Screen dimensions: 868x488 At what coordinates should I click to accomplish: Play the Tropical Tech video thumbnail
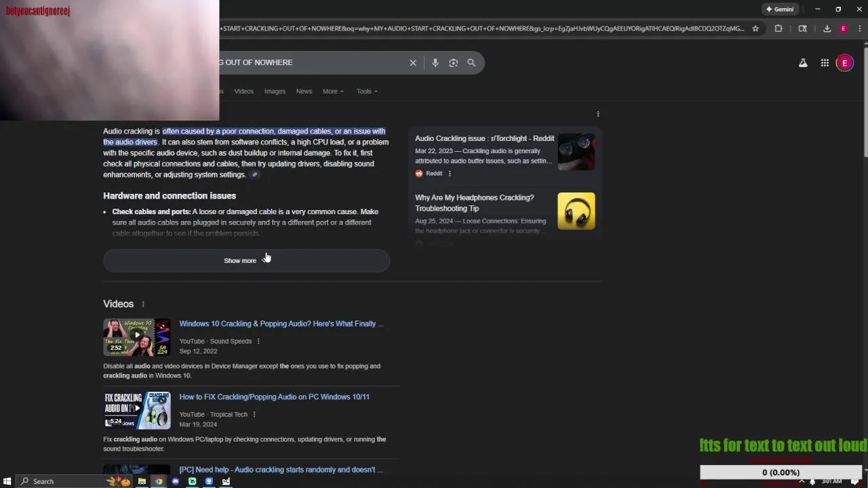[x=137, y=410]
